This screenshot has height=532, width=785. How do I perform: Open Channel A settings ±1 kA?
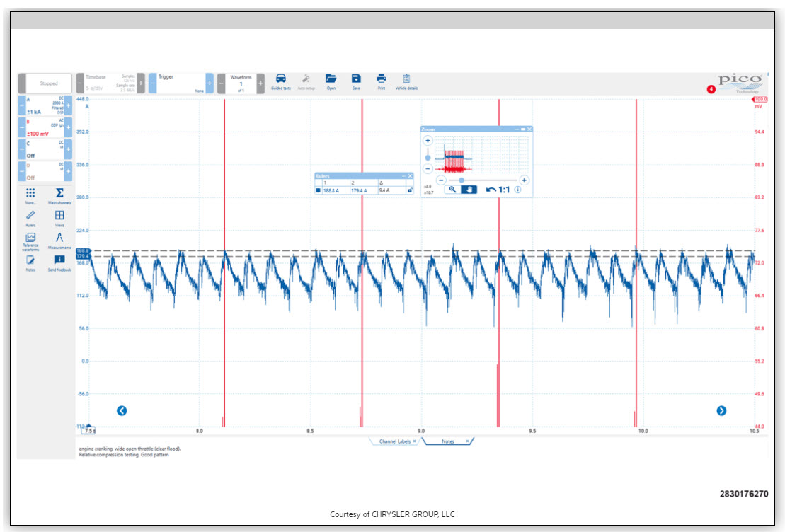pos(45,106)
